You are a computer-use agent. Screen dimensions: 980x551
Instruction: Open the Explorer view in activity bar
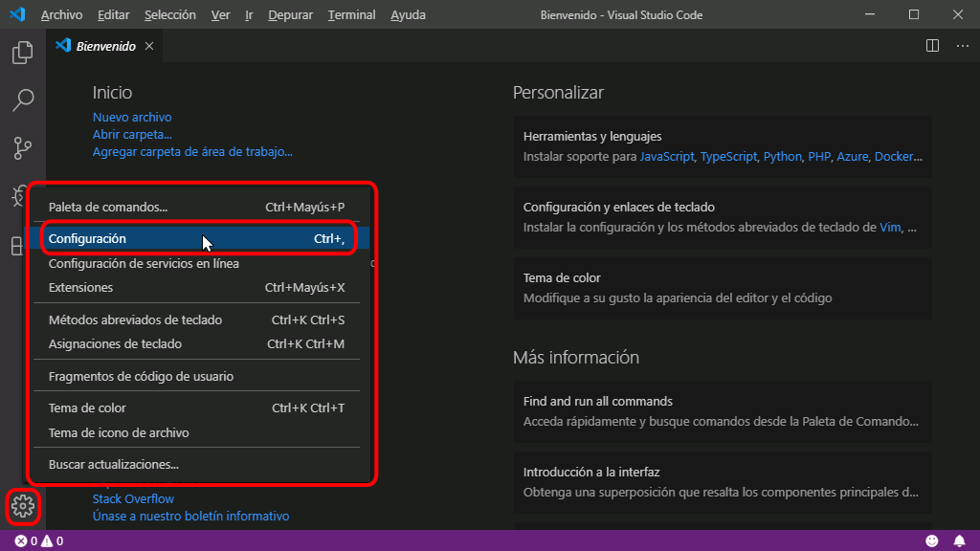[x=23, y=53]
